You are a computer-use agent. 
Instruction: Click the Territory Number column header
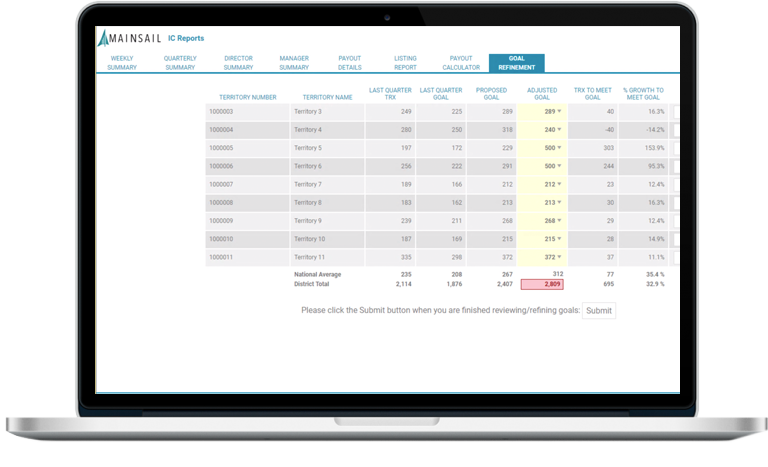[x=248, y=97]
